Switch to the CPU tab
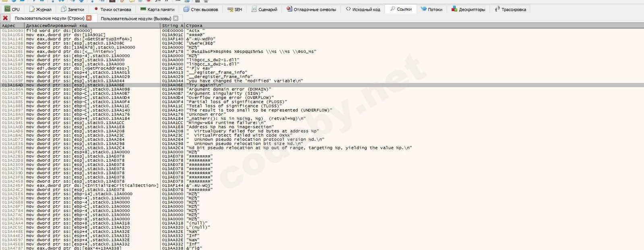 pos(12,9)
